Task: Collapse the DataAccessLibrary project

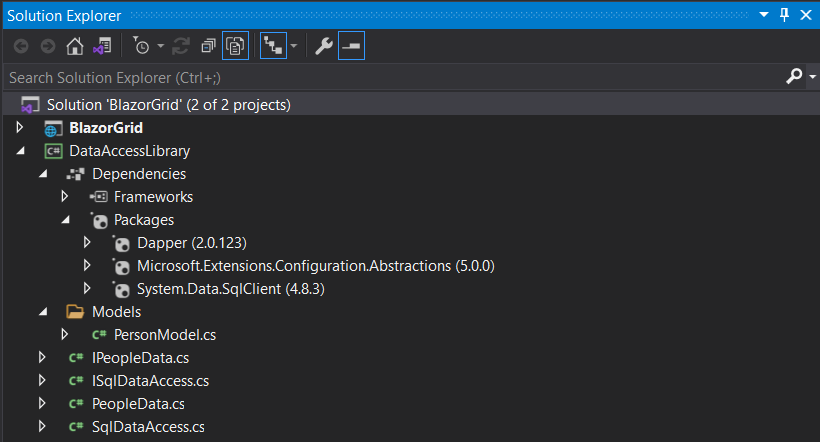Action: pos(20,151)
